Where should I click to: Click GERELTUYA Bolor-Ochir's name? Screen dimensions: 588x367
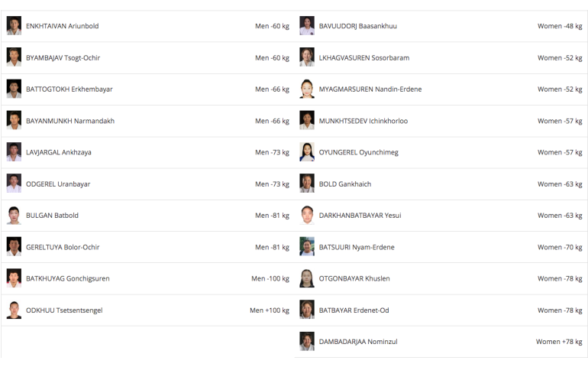63,247
